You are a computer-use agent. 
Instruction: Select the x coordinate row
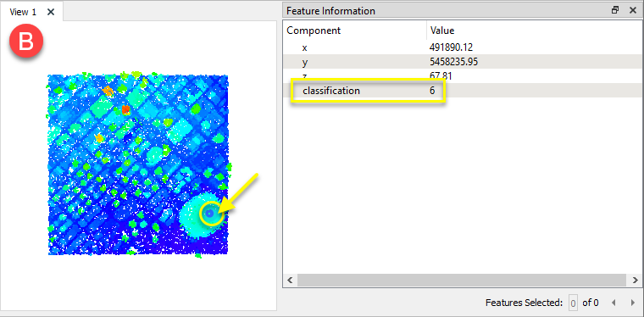[462, 47]
